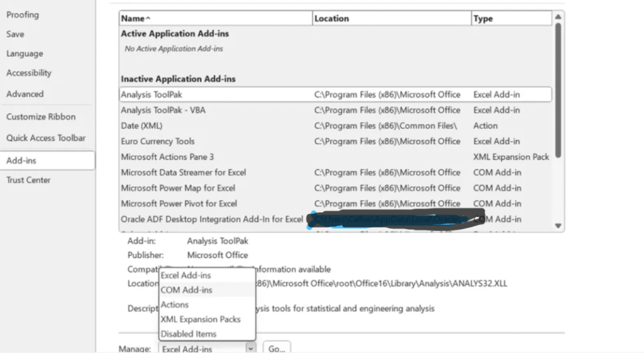Open the Save options category
644x355 pixels.
(x=15, y=34)
